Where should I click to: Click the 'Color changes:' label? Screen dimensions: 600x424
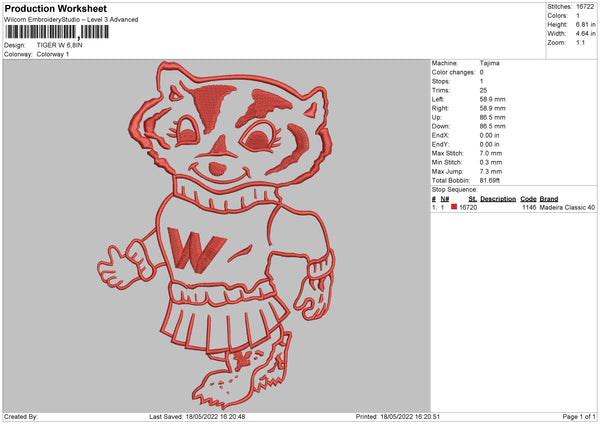click(453, 72)
